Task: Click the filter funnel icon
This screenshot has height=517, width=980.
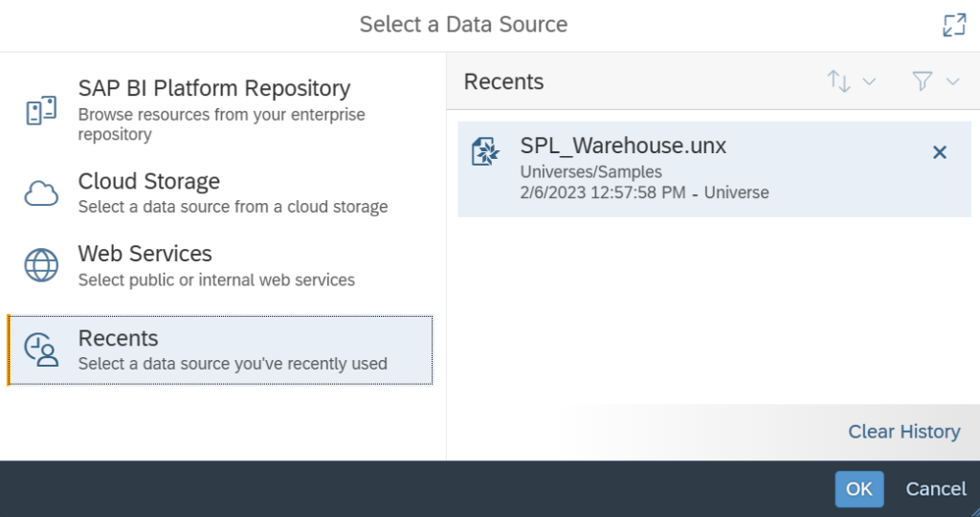Action: [x=923, y=81]
